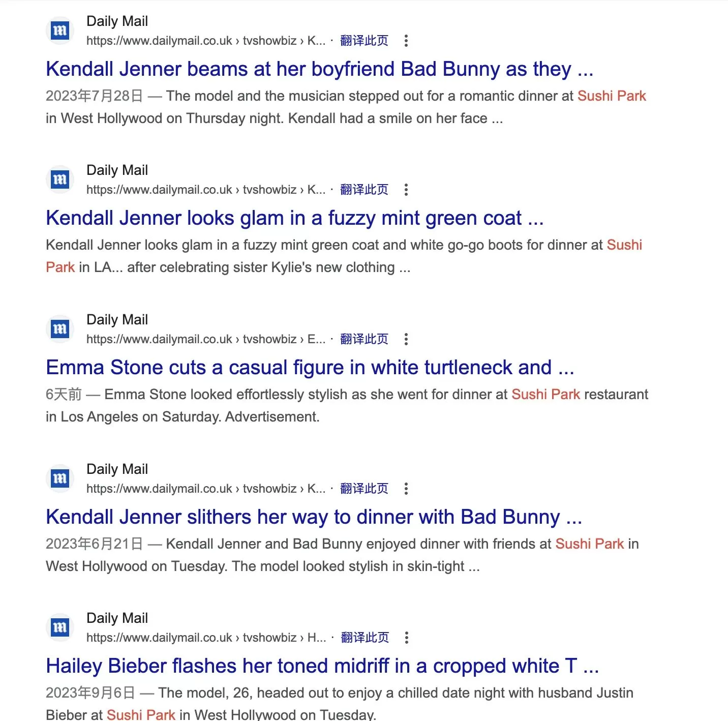Open three-dot menu for Hailey Bieber result
The height and width of the screenshot is (721, 728).
pos(406,638)
